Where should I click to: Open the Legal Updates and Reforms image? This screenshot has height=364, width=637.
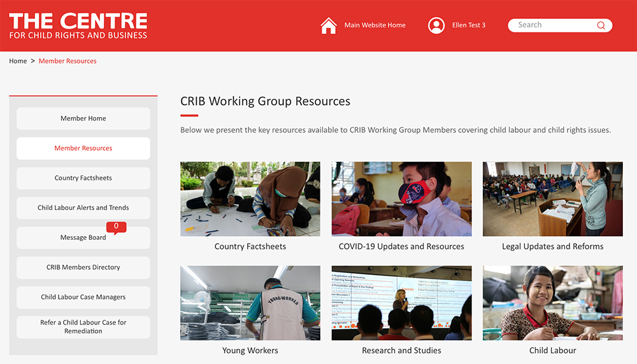click(x=552, y=199)
